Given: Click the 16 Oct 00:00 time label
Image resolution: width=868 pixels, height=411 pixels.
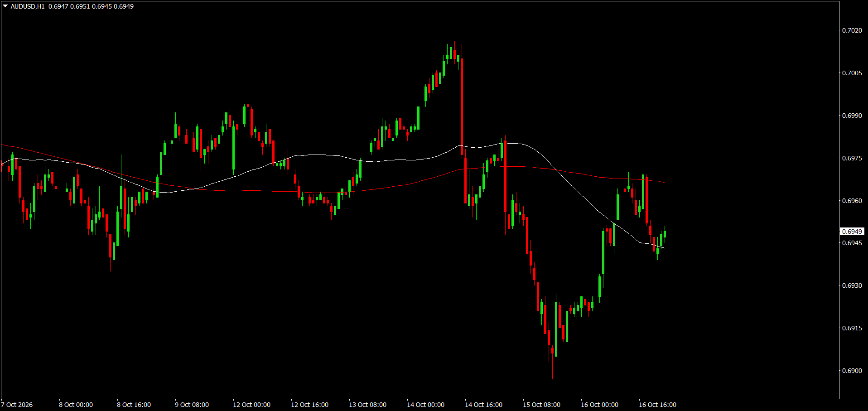Looking at the screenshot, I should click(x=599, y=405).
